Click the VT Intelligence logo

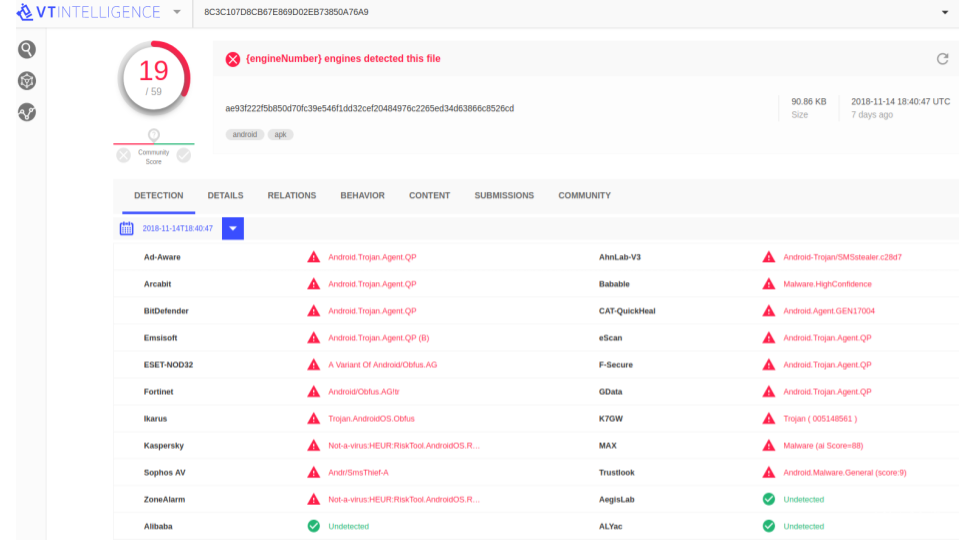coord(88,12)
